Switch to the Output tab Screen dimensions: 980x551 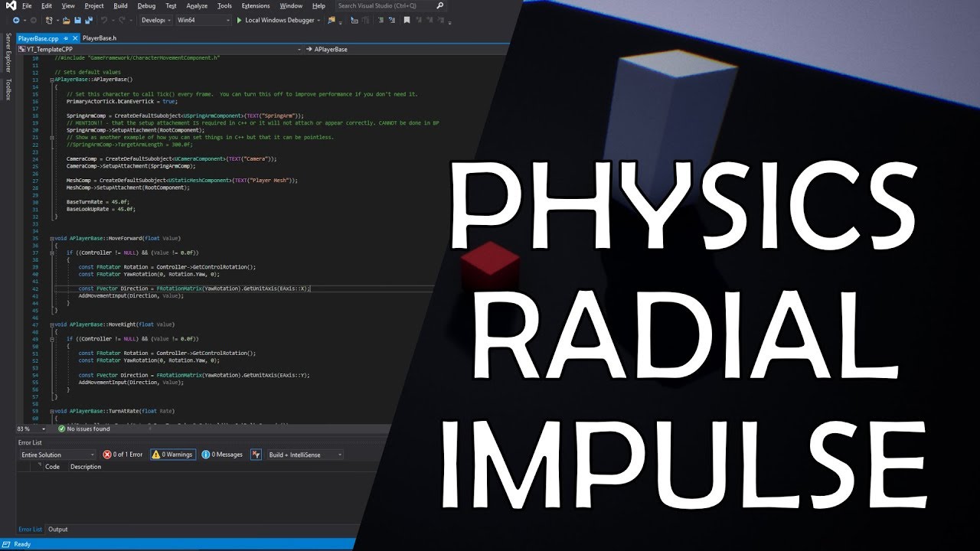[58, 529]
